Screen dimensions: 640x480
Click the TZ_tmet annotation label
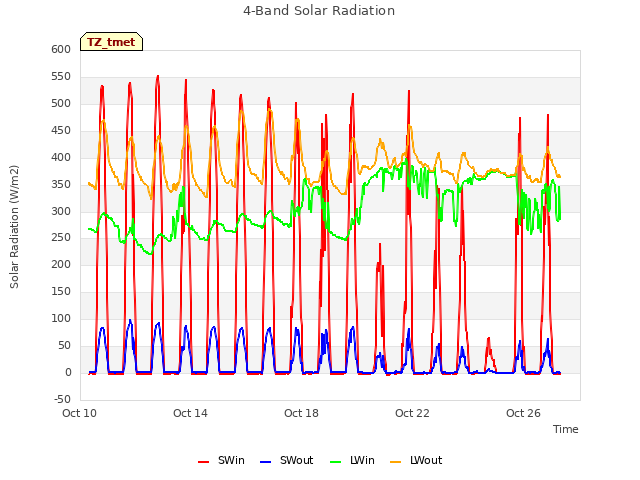[111, 42]
